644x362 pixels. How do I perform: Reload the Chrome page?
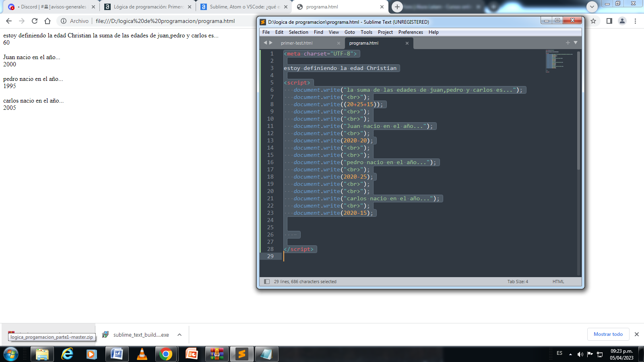click(35, 21)
